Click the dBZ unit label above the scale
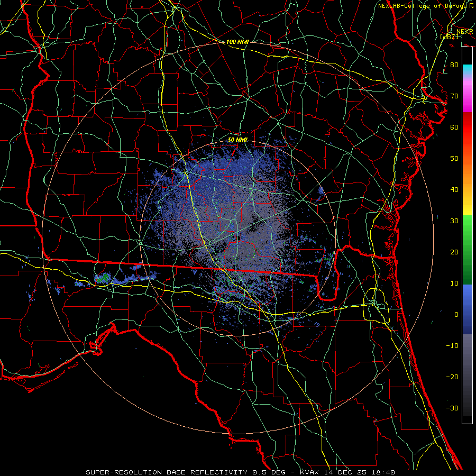Viewport: 476px width, 476px height. coord(449,36)
